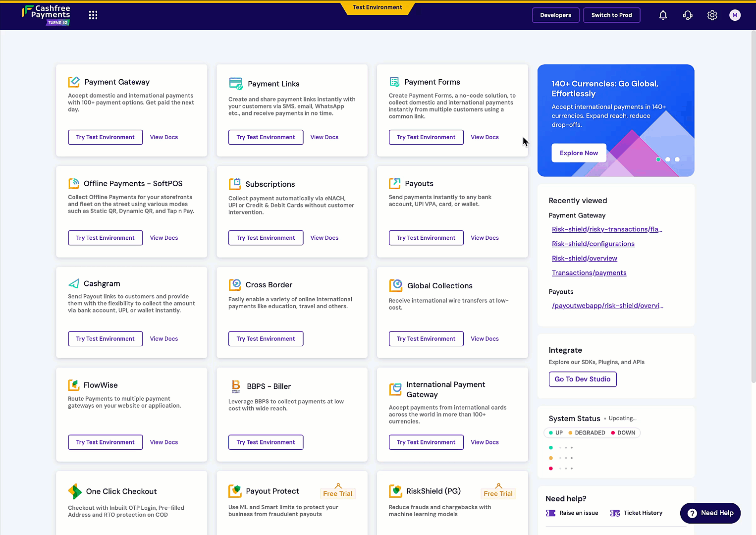Click the RiskShield (PG) icon
756x535 pixels.
[395, 491]
